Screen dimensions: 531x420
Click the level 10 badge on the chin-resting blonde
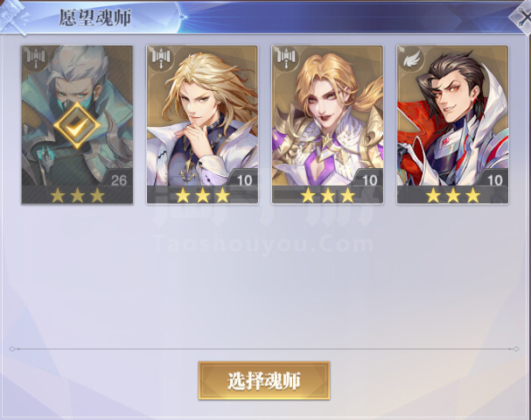click(x=243, y=178)
